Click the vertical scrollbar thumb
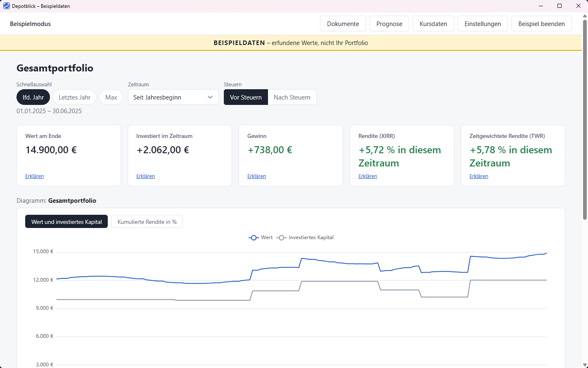 585,120
